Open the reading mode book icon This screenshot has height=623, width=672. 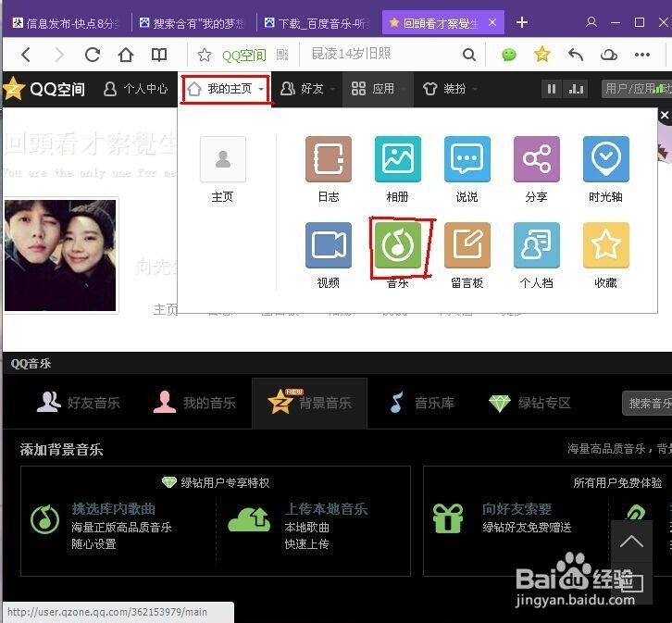click(x=159, y=55)
